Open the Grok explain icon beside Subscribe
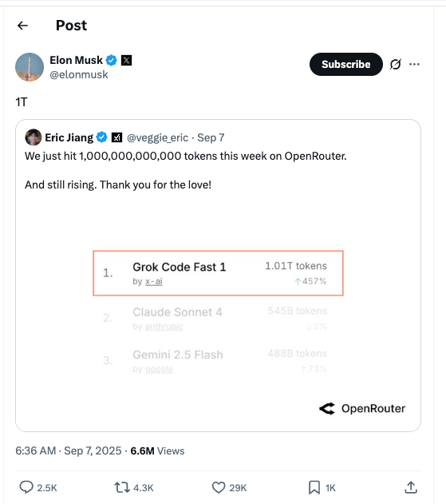 [395, 64]
